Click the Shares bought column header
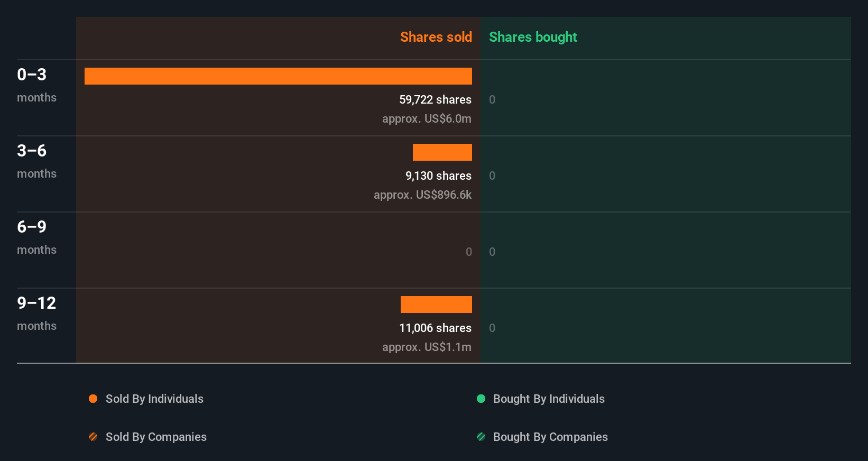Viewport: 868px width, 461px height. (x=533, y=37)
